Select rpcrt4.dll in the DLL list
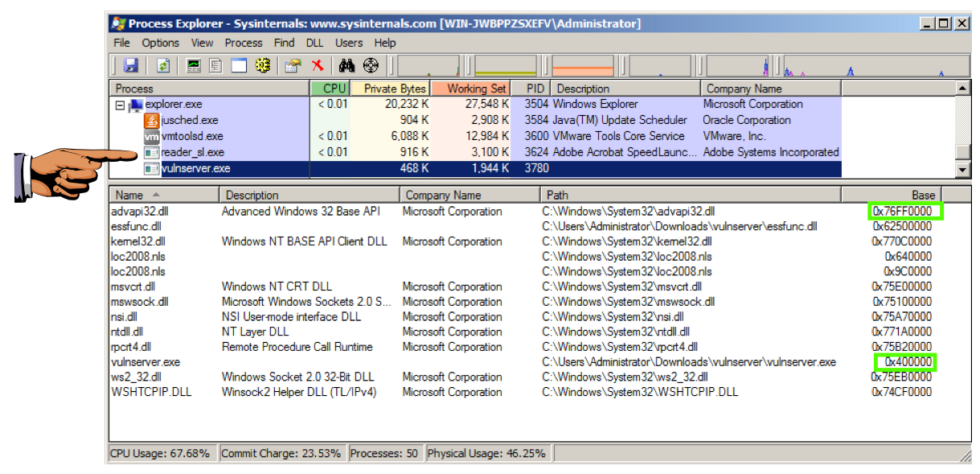 coord(132,347)
